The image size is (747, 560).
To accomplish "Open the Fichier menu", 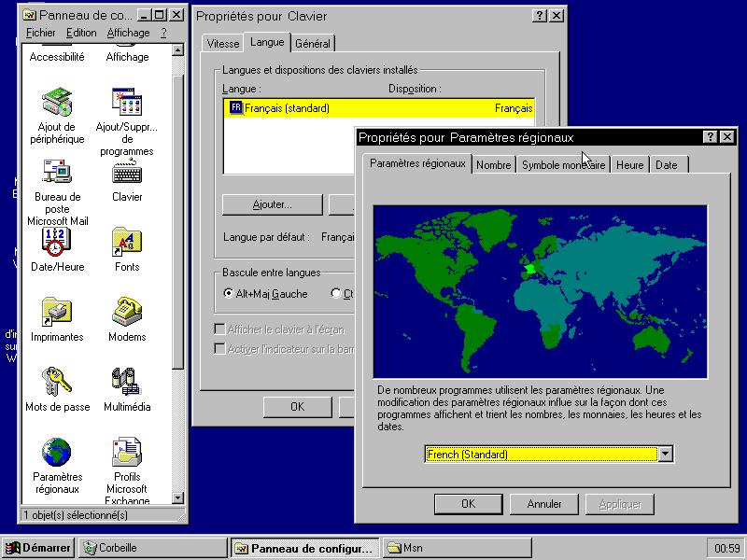I will [40, 33].
